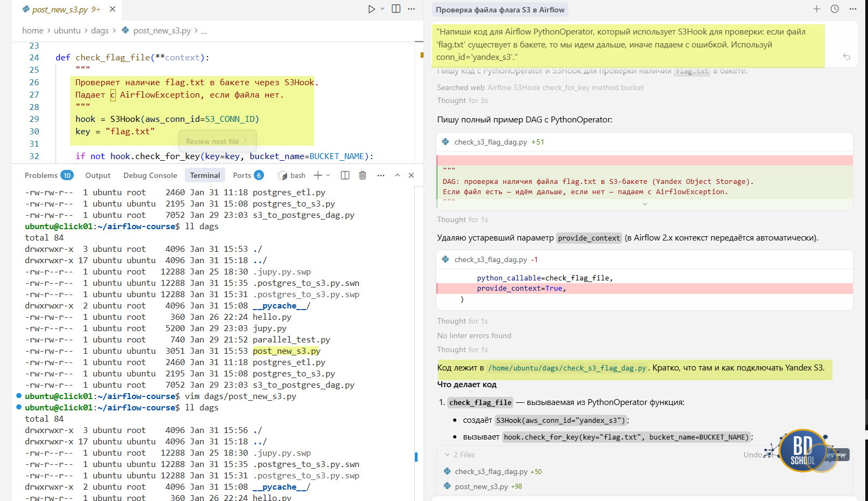Kill terminal using trash icon
Screen dimensions: 868x501
click(x=363, y=175)
